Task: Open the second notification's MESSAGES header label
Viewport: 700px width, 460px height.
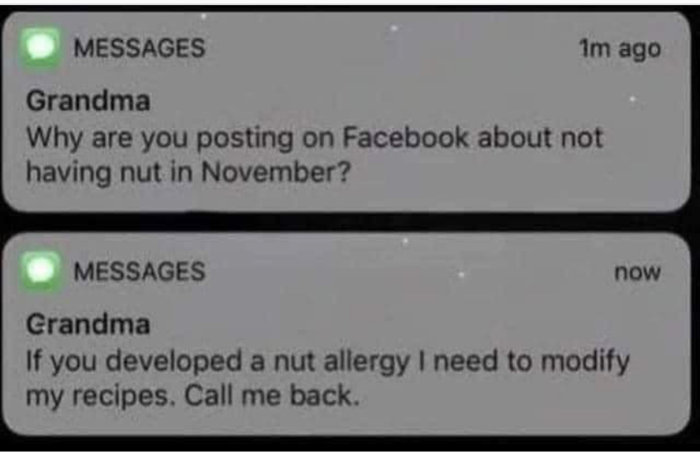Action: click(x=139, y=271)
